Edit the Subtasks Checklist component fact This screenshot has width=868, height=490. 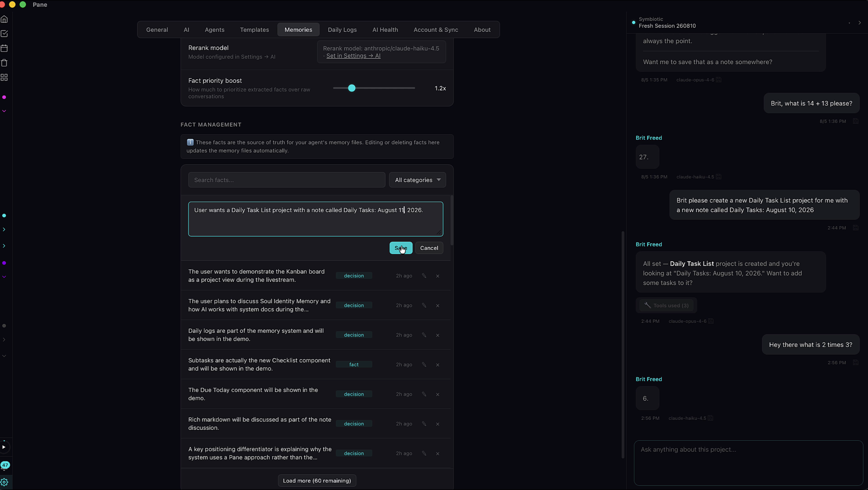point(424,365)
